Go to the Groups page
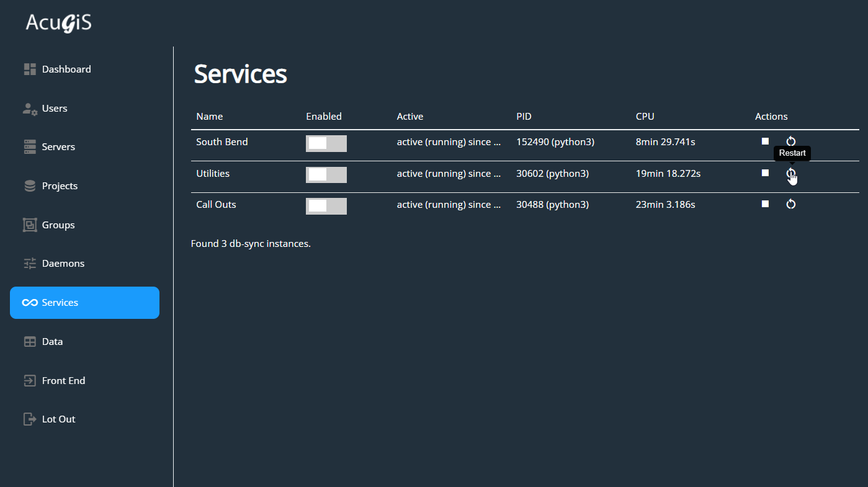The height and width of the screenshot is (487, 868). (58, 225)
